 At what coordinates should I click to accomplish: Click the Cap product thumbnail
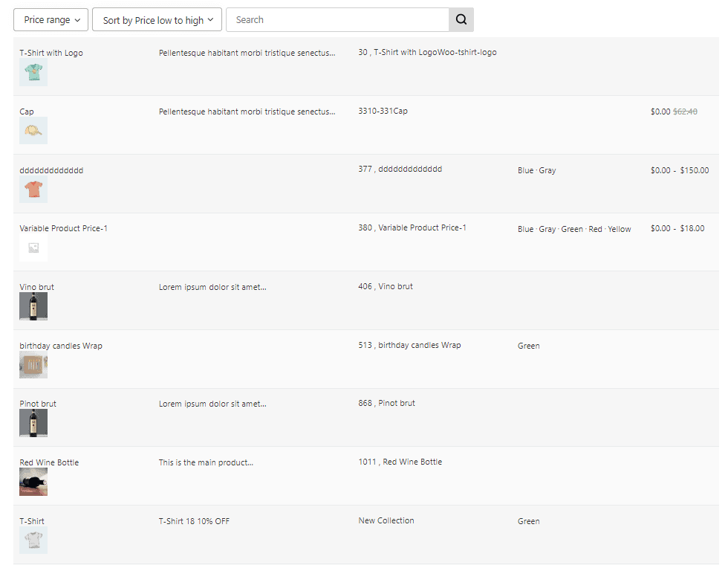(33, 131)
